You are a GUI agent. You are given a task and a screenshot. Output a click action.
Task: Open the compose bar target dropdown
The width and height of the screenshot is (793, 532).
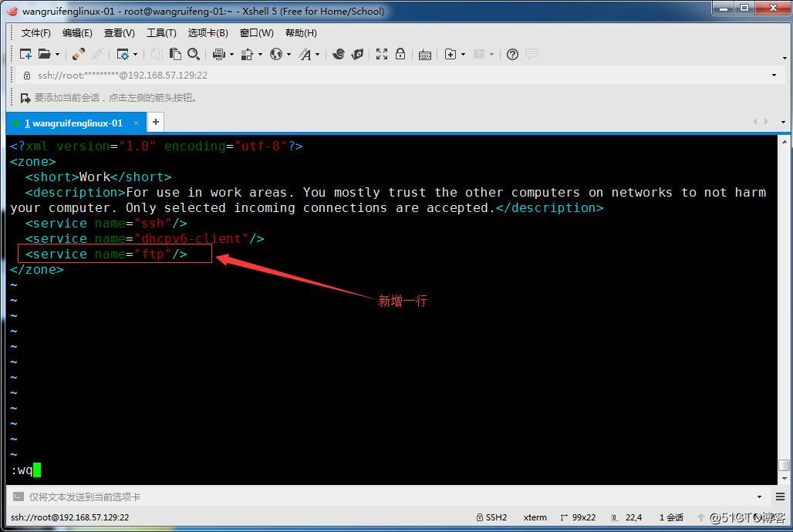click(759, 497)
